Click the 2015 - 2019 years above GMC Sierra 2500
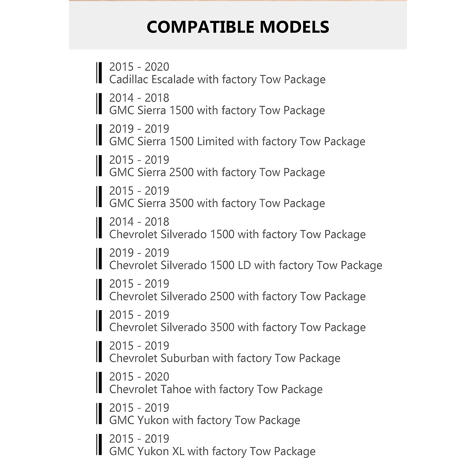 139,160
